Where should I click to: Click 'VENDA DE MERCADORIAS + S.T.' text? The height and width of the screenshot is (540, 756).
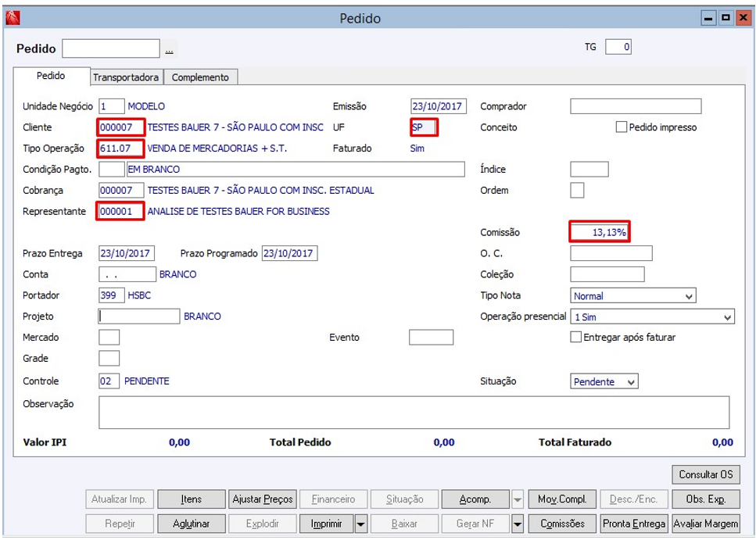pos(217,148)
